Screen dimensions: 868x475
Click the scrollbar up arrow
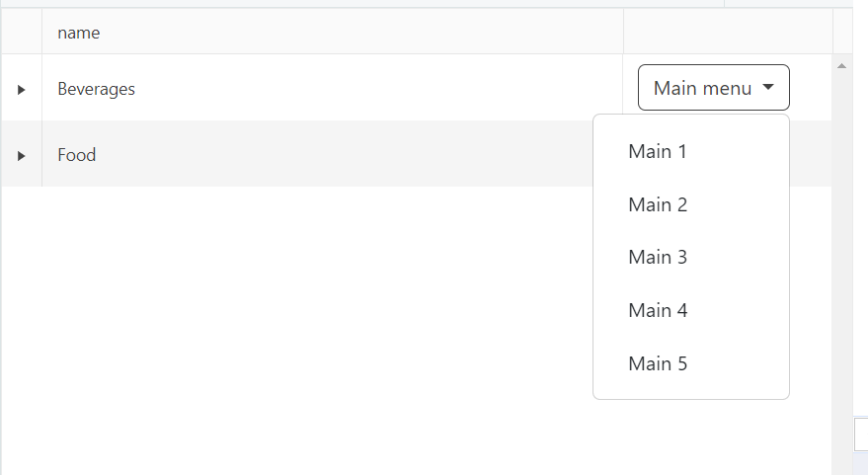coord(842,66)
